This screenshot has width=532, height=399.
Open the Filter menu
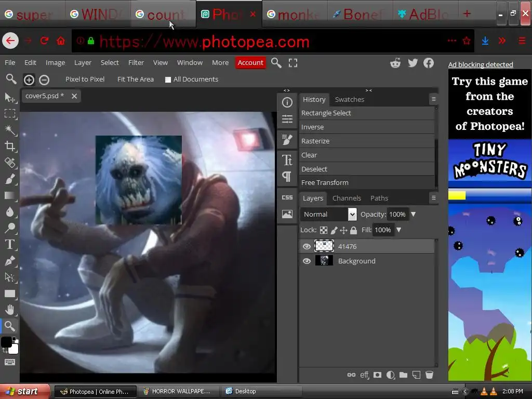[136, 62]
